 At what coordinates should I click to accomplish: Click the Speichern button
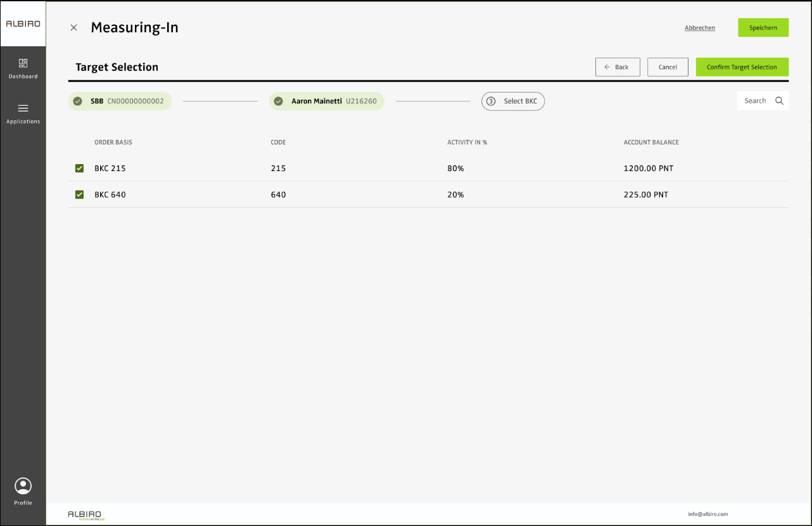click(763, 28)
